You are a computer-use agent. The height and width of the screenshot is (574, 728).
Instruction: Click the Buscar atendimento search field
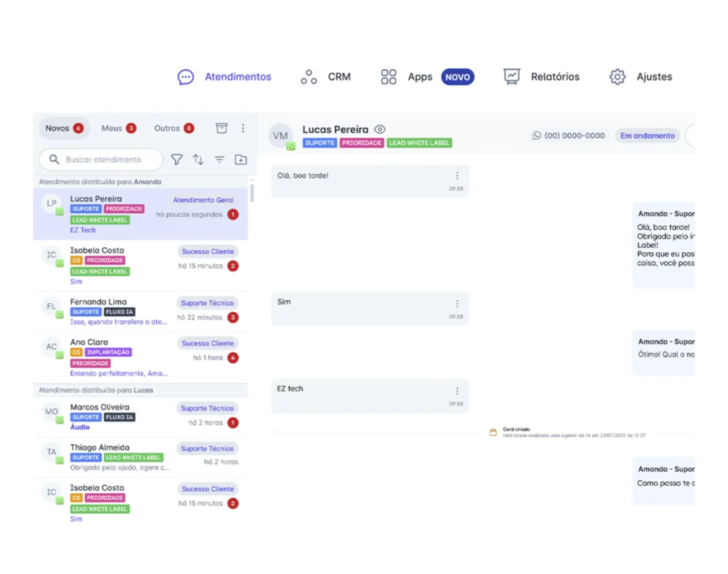[102, 160]
